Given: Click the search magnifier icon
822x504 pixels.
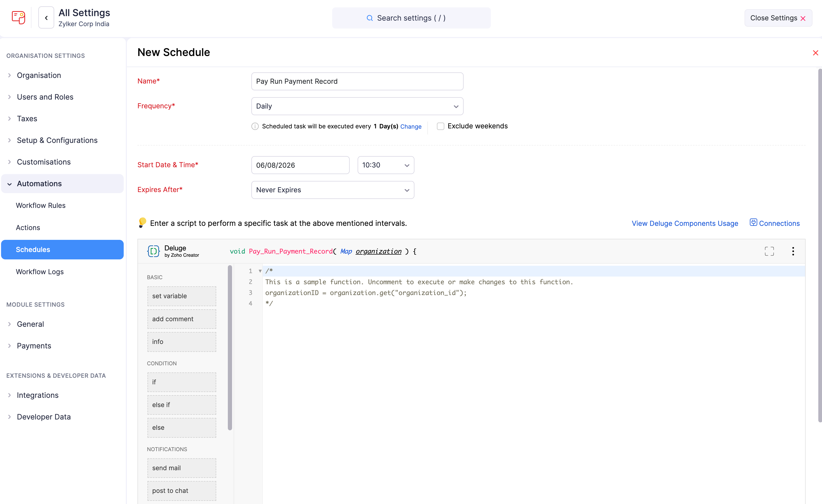Looking at the screenshot, I should pyautogui.click(x=369, y=18).
